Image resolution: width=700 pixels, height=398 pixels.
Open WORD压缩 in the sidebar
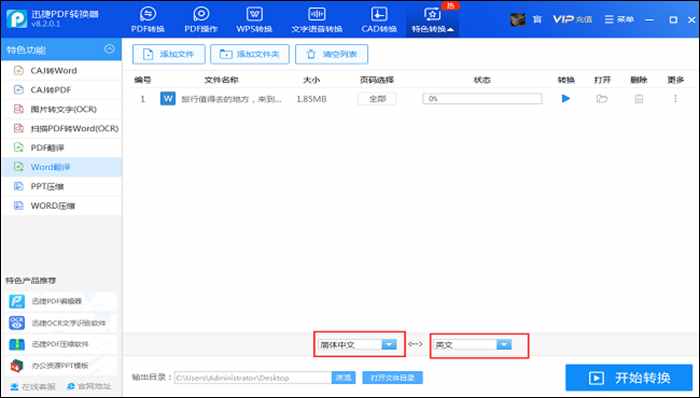(61, 206)
